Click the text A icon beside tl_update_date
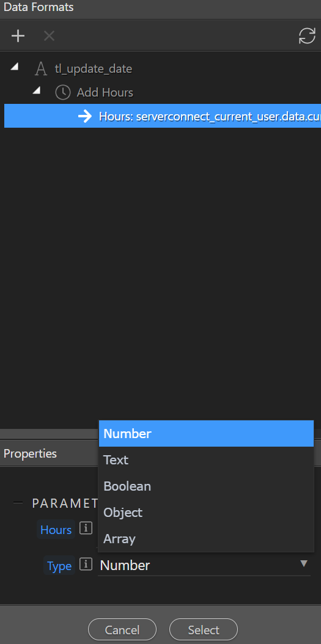This screenshot has height=644, width=321. coord(41,68)
